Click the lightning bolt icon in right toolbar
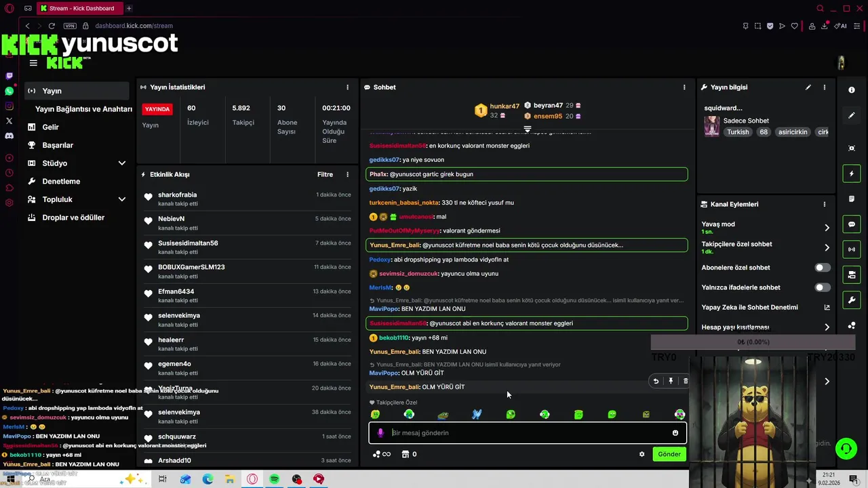 [852, 174]
